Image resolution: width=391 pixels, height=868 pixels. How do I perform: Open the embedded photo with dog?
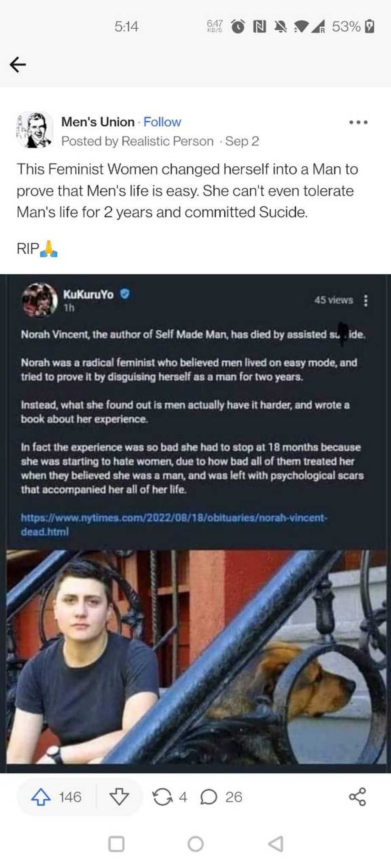click(x=196, y=657)
